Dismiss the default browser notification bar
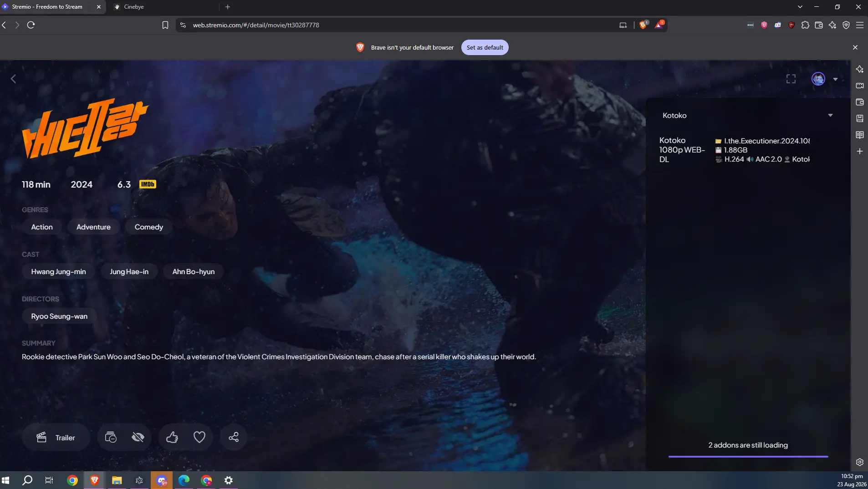Viewport: 868px width, 489px height. pyautogui.click(x=855, y=47)
